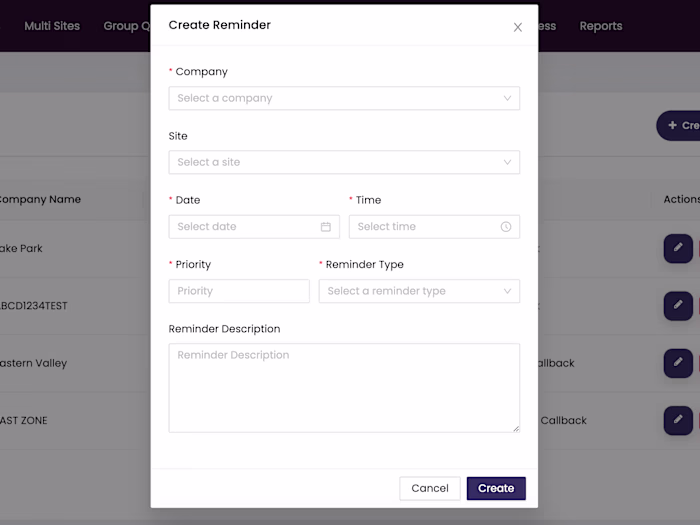
Task: Open the Select a company dropdown
Action: click(344, 98)
